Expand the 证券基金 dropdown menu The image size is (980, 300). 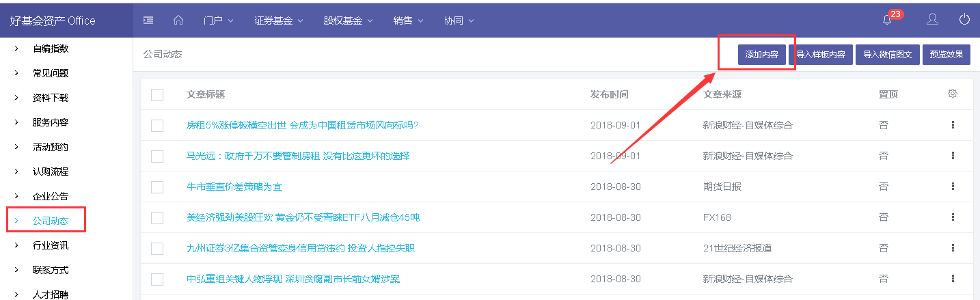pos(278,21)
